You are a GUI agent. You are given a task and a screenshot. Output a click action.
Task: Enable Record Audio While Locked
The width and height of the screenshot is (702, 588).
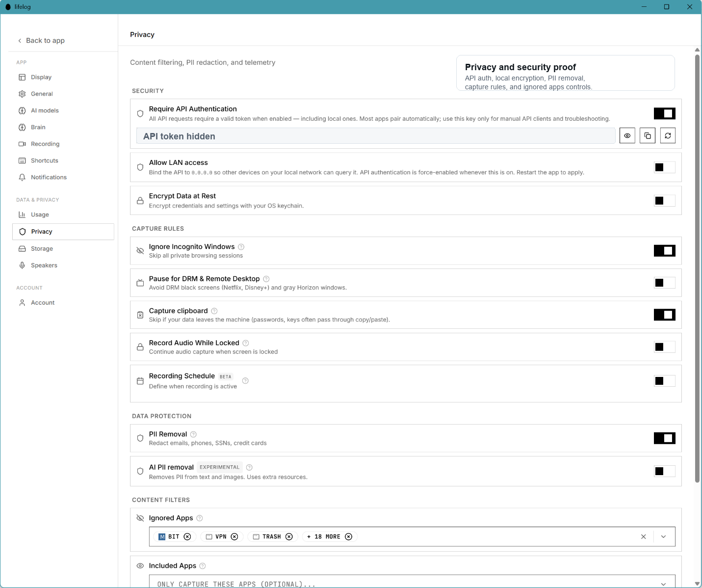coord(665,347)
